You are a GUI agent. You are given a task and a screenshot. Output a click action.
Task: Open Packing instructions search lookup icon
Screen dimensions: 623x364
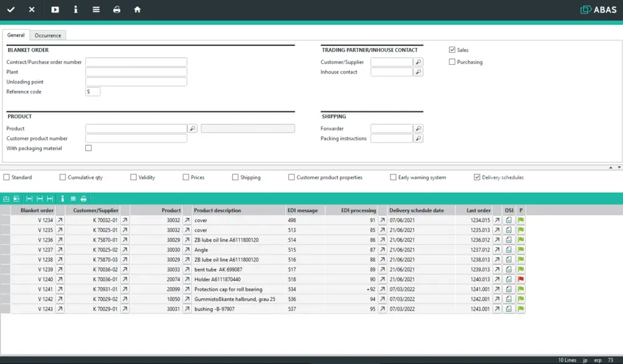418,139
